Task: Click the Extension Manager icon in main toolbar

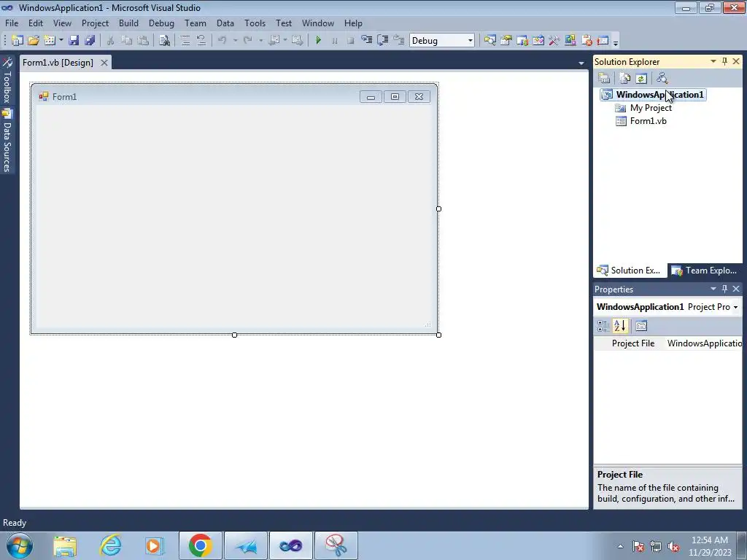Action: (570, 41)
